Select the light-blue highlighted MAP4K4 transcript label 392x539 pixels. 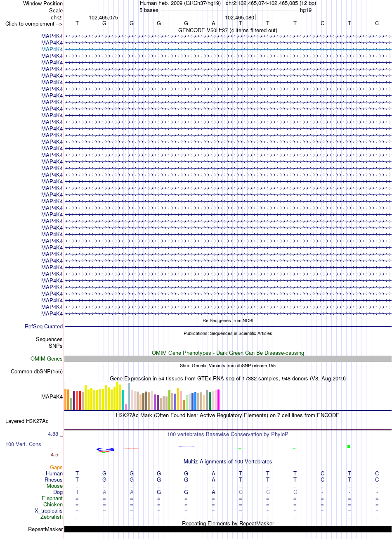coord(52,49)
